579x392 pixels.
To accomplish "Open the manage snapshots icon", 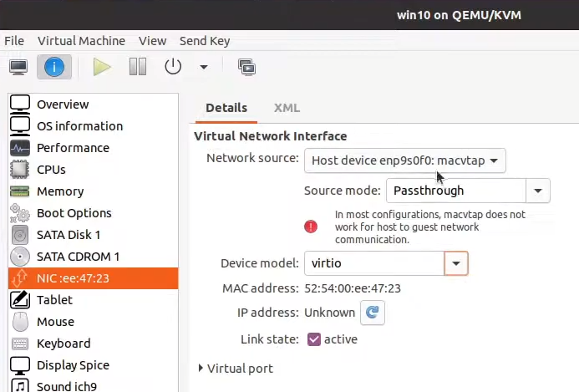I will point(246,67).
